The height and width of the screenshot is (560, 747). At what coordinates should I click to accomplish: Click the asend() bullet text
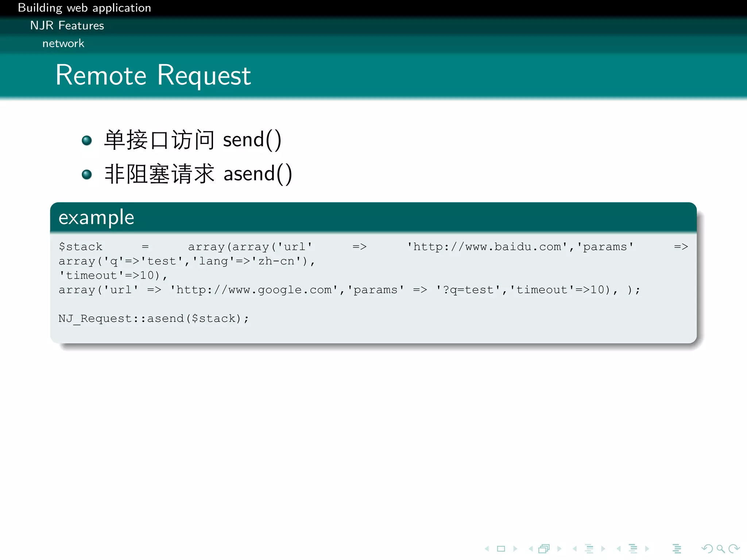198,174
